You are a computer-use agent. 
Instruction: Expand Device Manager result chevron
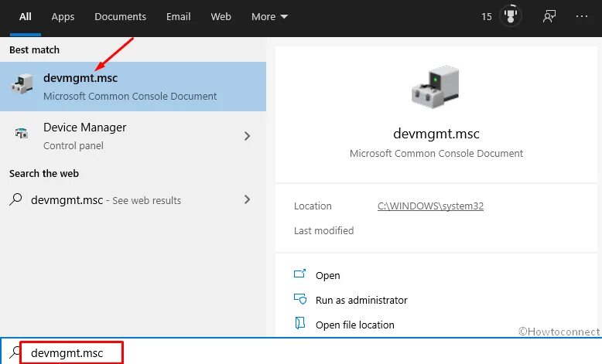(248, 136)
